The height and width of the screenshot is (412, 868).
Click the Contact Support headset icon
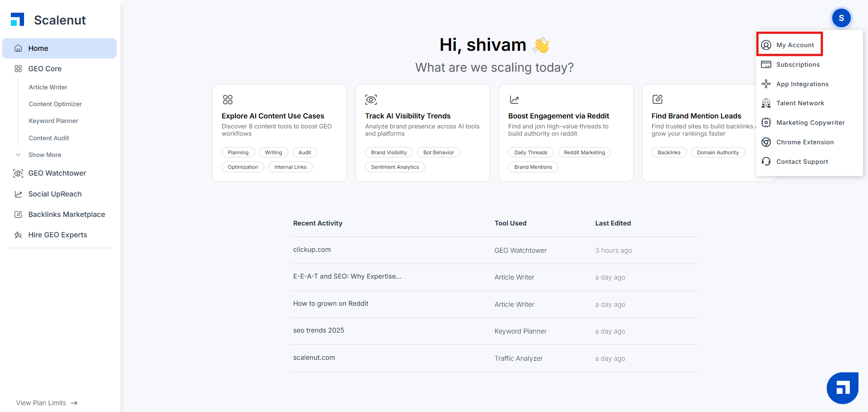click(x=766, y=162)
